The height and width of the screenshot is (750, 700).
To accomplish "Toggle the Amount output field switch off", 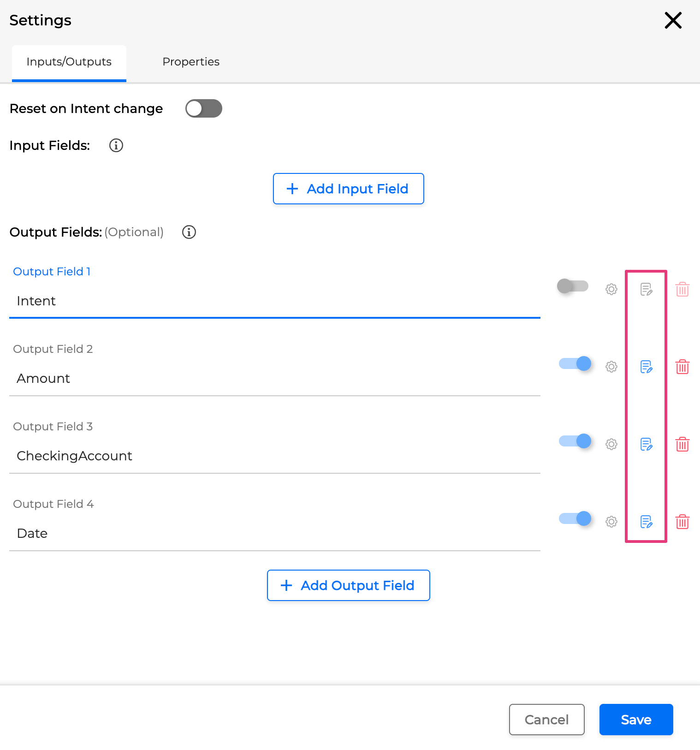I will point(575,363).
